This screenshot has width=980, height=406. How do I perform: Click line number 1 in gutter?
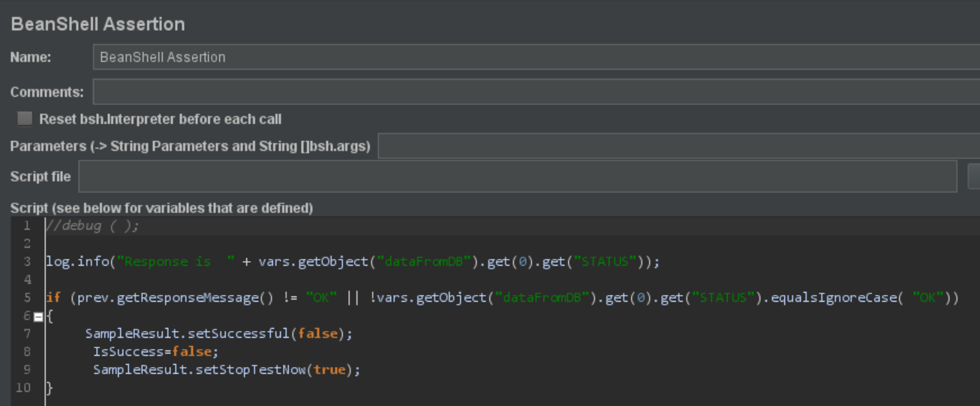27,226
